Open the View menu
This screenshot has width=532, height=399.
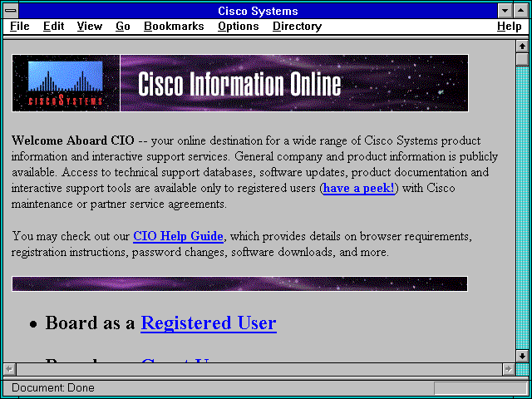89,27
